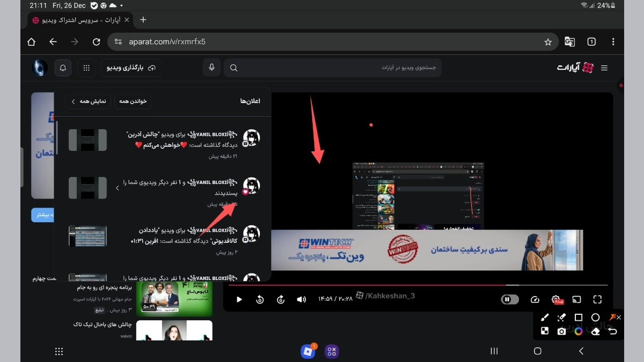644x362 pixels.
Task: Open video quality settings gear
Action: coord(557,300)
